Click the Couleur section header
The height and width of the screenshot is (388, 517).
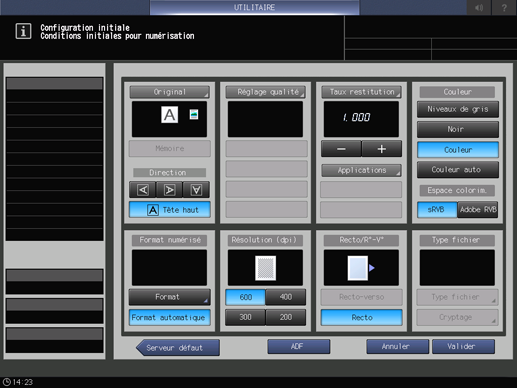click(x=457, y=92)
